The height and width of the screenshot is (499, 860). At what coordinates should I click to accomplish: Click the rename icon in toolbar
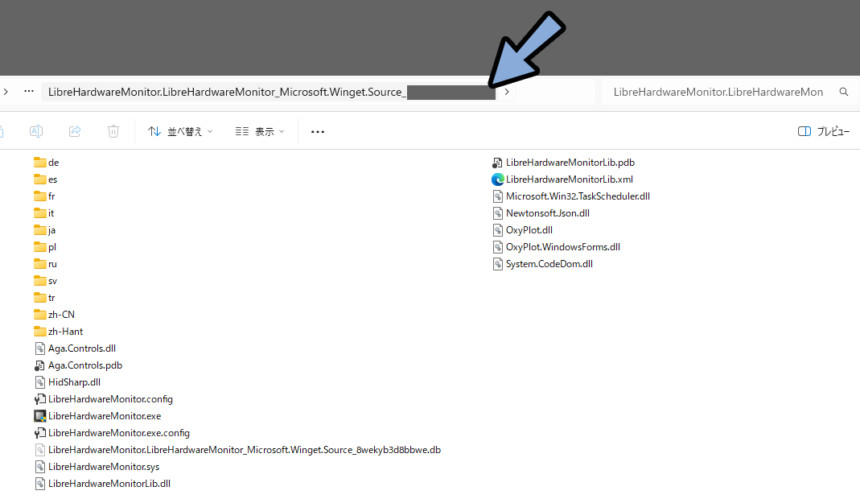(36, 131)
